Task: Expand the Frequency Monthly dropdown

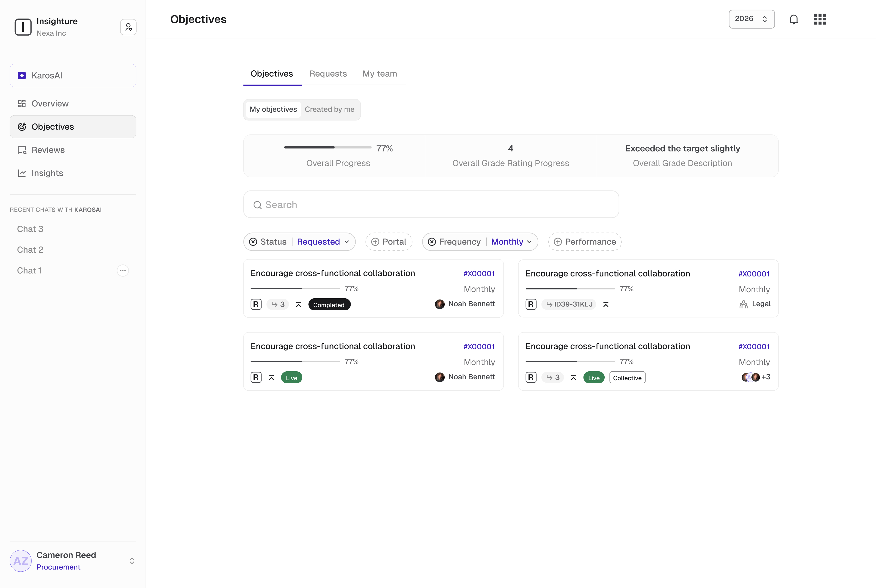Action: pyautogui.click(x=511, y=242)
